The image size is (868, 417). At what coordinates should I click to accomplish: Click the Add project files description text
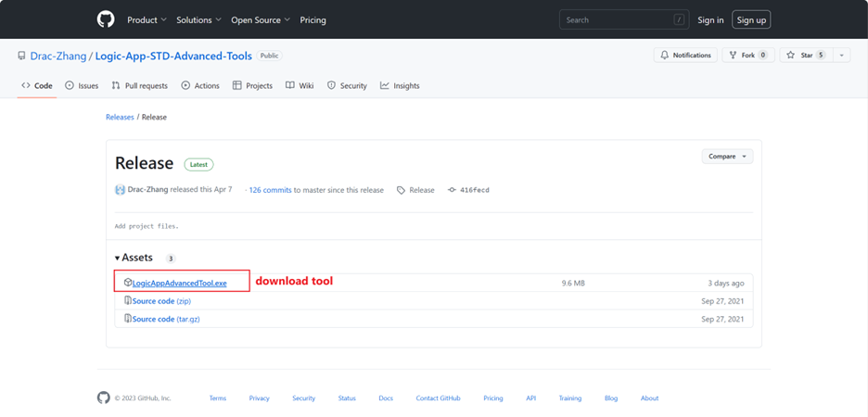click(x=147, y=226)
